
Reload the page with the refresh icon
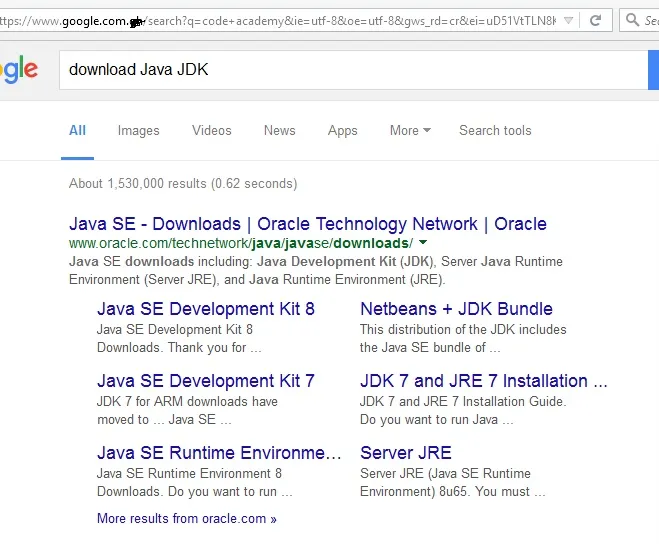(x=595, y=20)
